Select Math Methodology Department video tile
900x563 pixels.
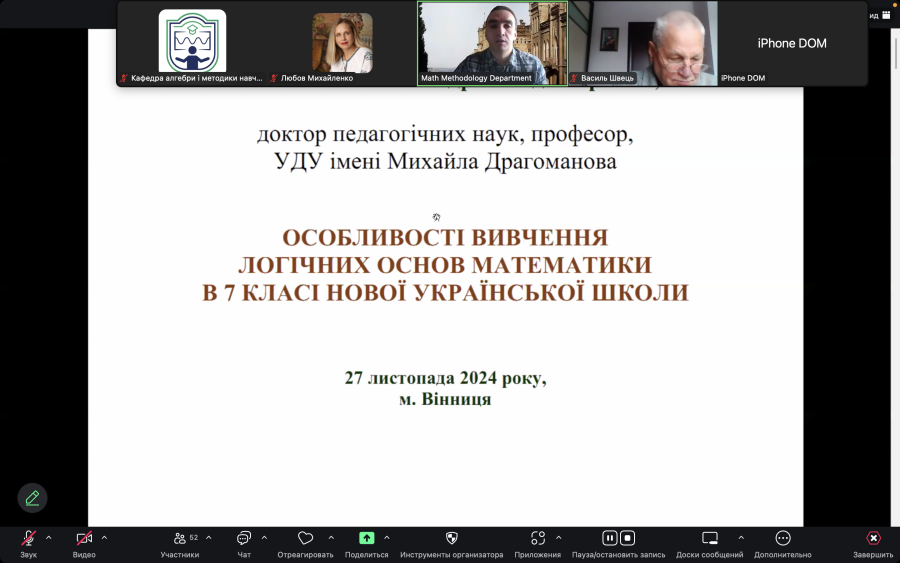tap(492, 43)
